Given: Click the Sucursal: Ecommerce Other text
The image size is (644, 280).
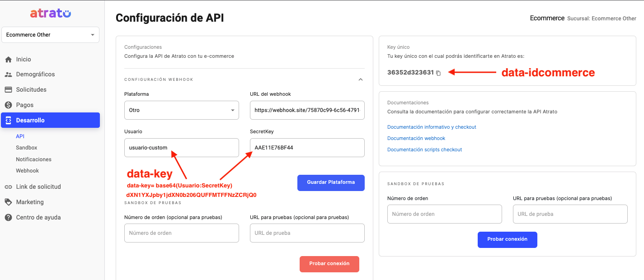Looking at the screenshot, I should (602, 19).
